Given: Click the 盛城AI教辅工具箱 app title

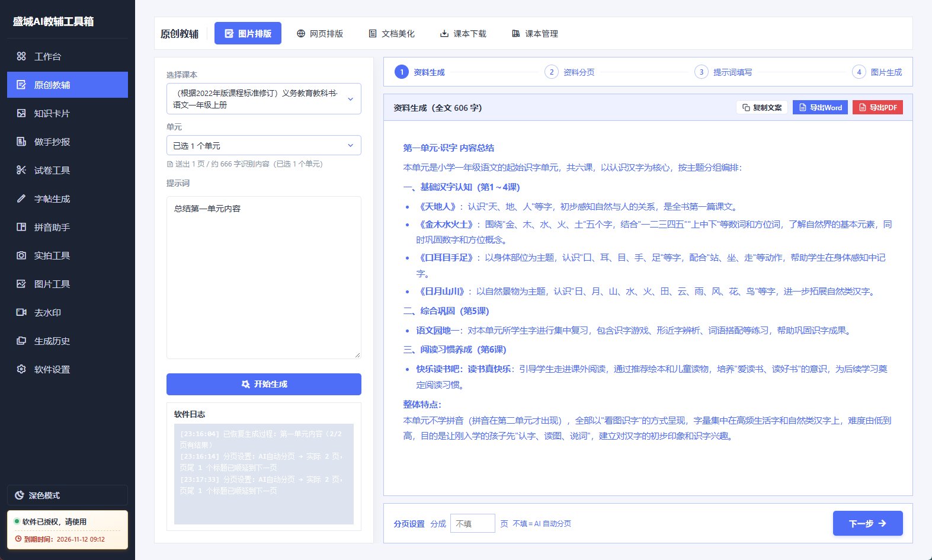Looking at the screenshot, I should click(53, 21).
